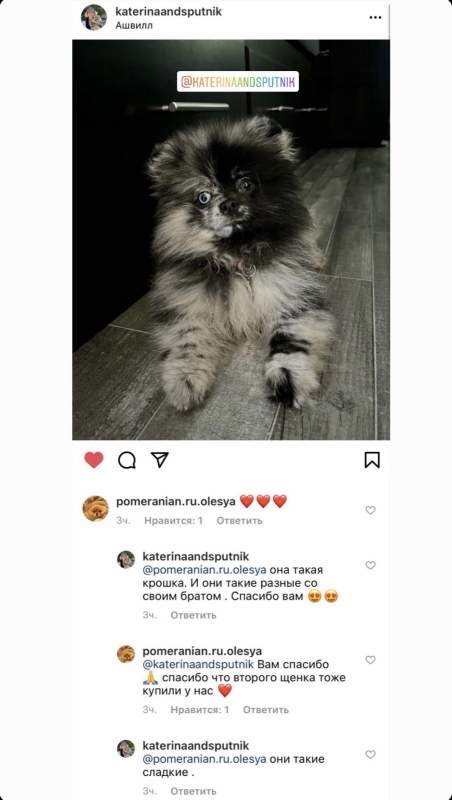Open @katerinaandsputnik mention in Olesya's reply

[x=198, y=665]
